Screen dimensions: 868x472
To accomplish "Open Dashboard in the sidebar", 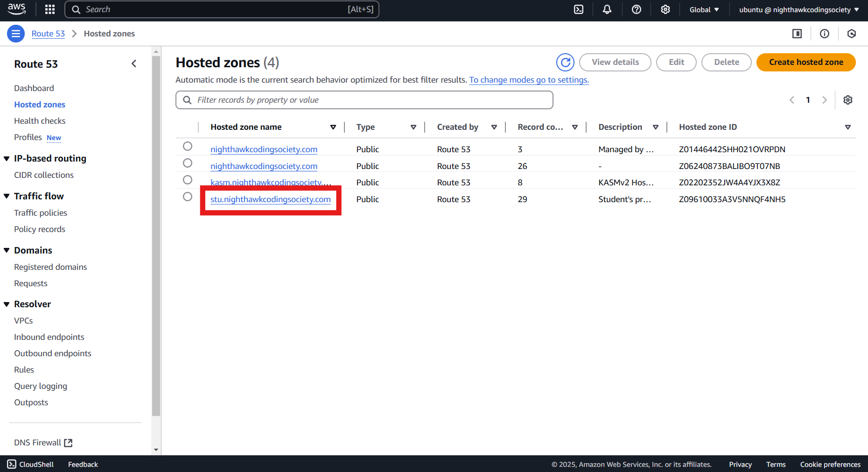I will click(34, 88).
